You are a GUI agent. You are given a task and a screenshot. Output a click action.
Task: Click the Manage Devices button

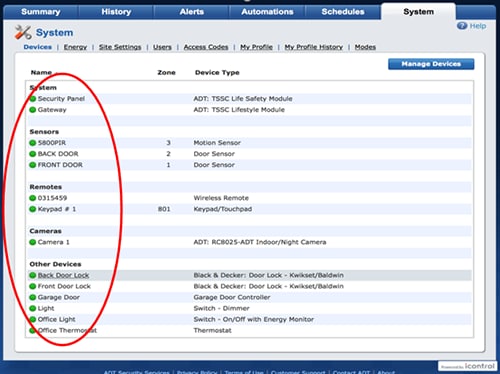[431, 64]
